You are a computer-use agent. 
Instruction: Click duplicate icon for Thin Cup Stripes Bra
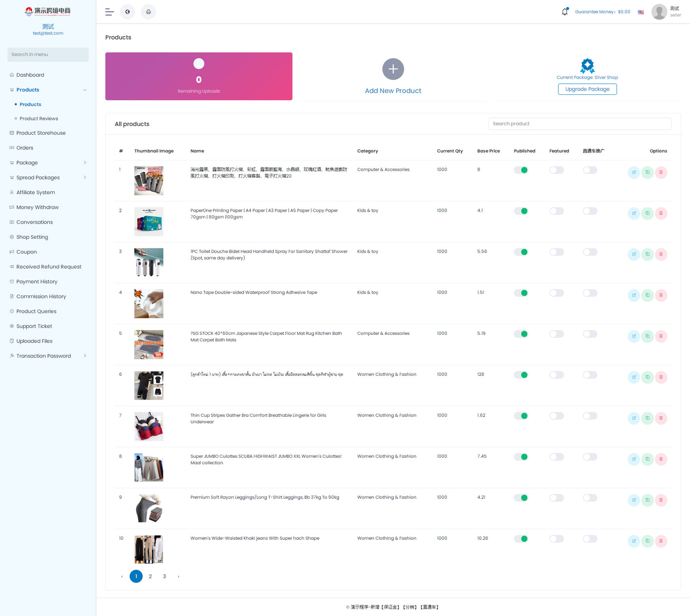point(647,418)
